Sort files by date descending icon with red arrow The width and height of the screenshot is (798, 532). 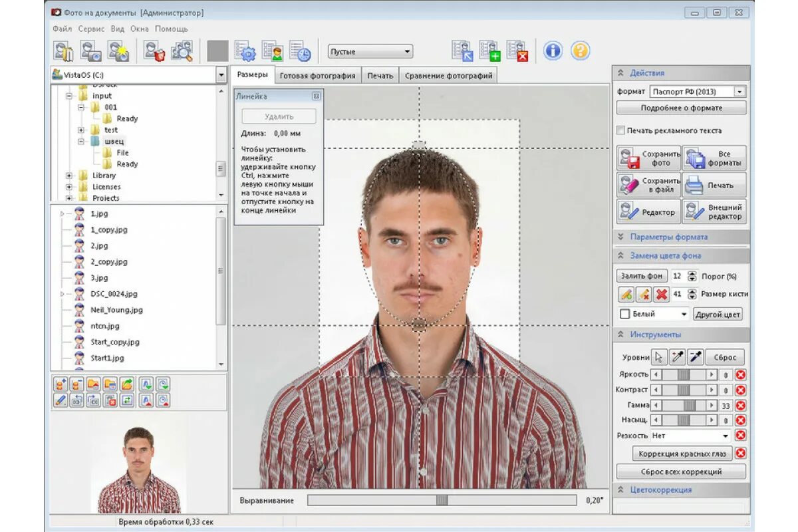click(163, 400)
